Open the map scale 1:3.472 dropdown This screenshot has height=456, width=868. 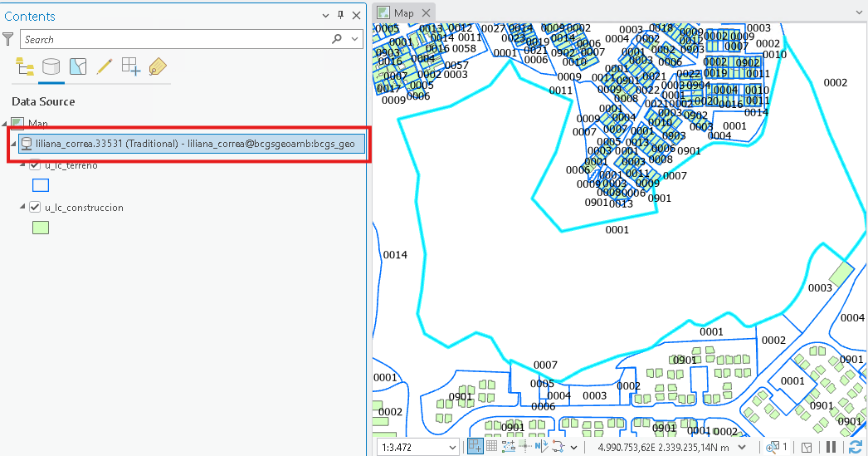(x=452, y=447)
